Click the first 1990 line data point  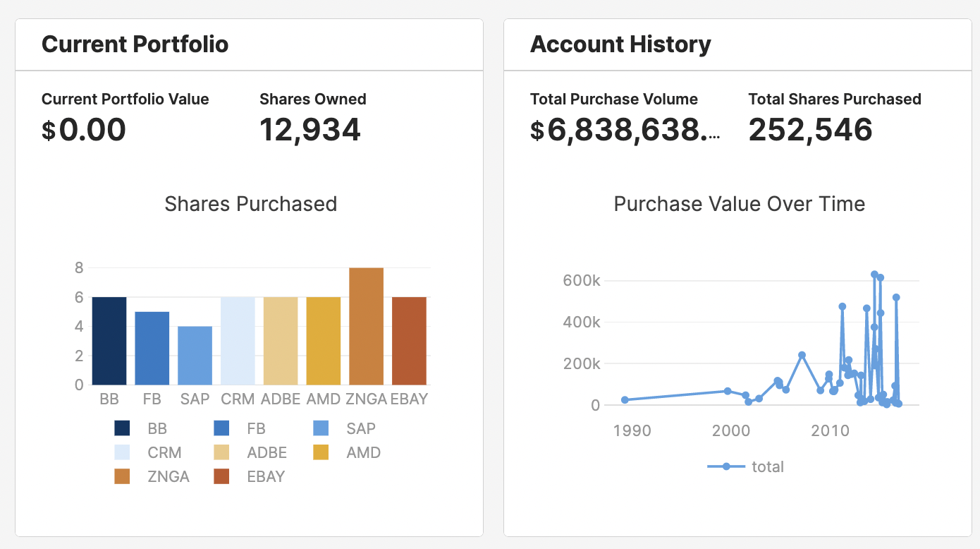pyautogui.click(x=625, y=400)
